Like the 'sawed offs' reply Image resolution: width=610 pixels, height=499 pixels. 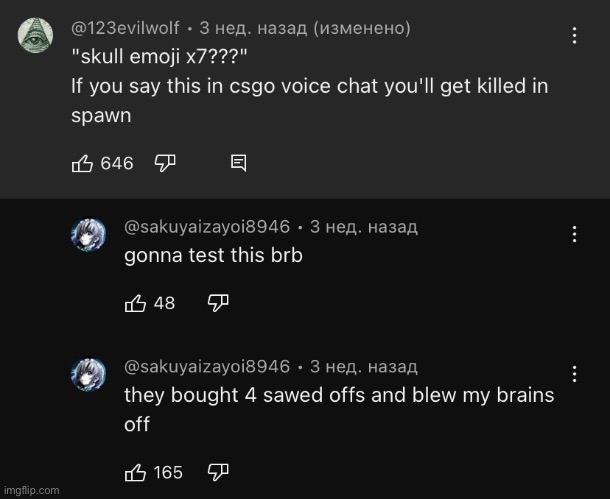click(x=134, y=472)
